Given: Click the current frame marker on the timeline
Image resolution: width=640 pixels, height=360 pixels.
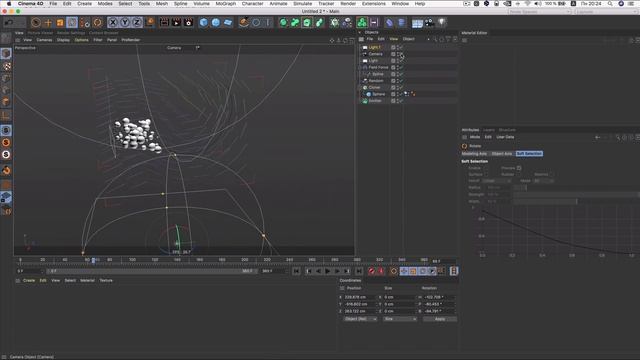Looking at the screenshot, I should pyautogui.click(x=93, y=260).
